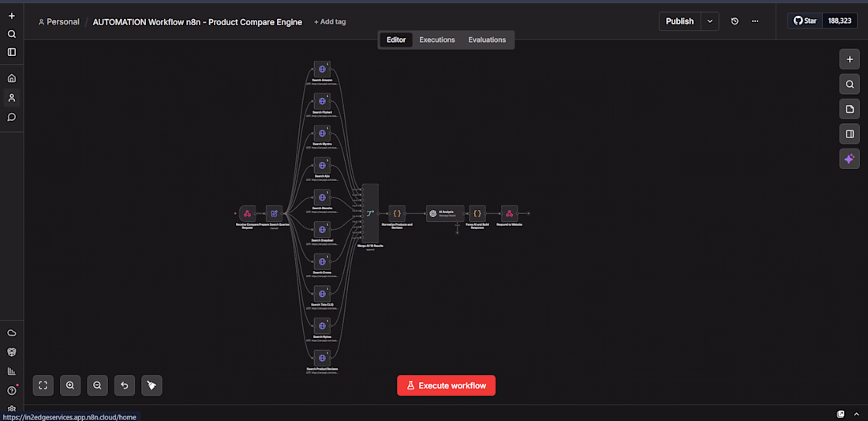The height and width of the screenshot is (421, 868).
Task: Zoom in on the canvas
Action: coord(70,385)
